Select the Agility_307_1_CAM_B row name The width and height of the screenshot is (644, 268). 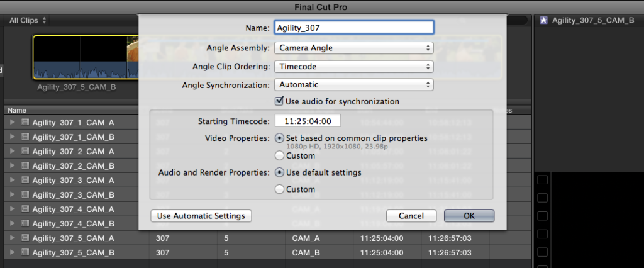[x=73, y=137]
